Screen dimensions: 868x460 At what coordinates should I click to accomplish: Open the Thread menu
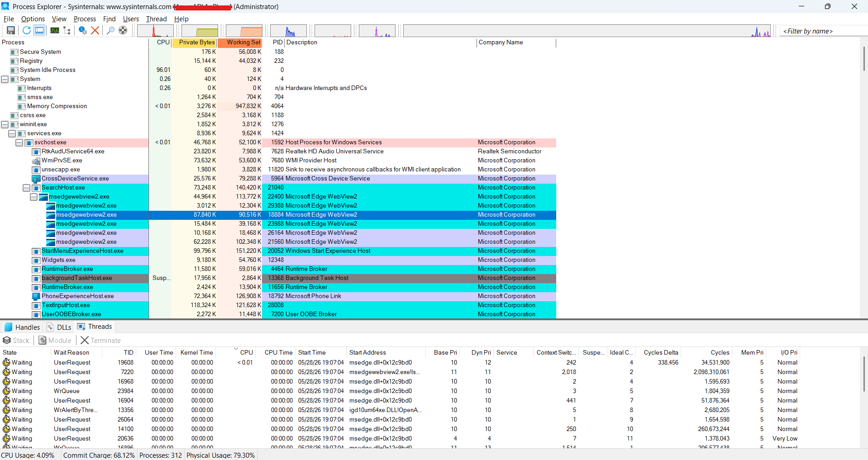pos(156,19)
